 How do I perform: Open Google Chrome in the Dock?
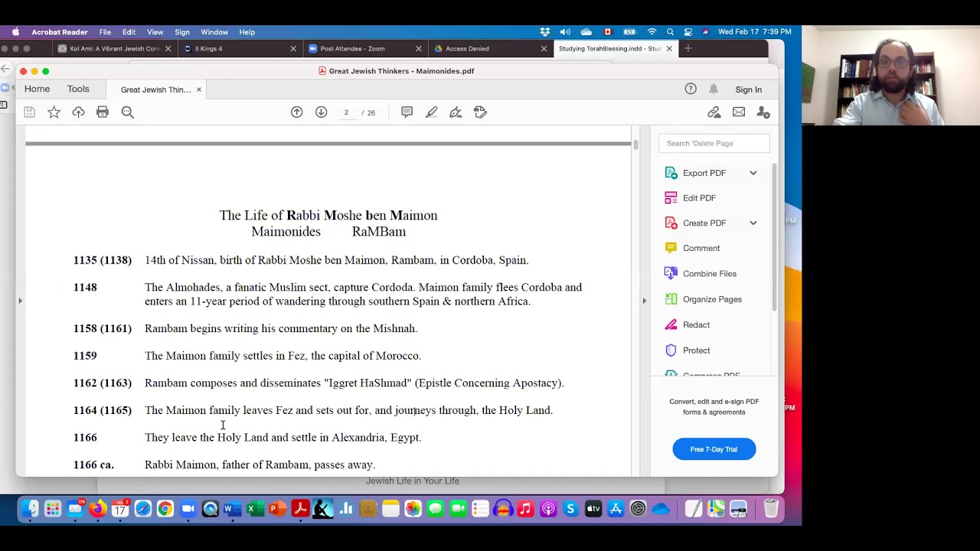tap(165, 509)
